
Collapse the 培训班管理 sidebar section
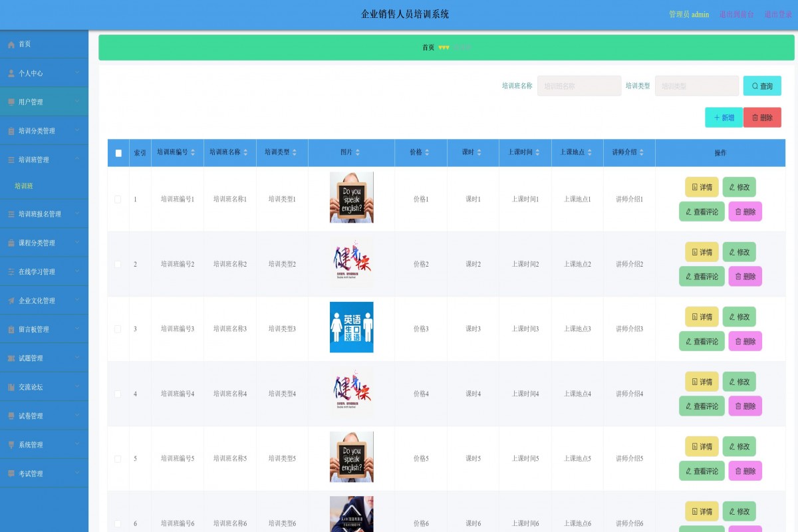[44, 160]
